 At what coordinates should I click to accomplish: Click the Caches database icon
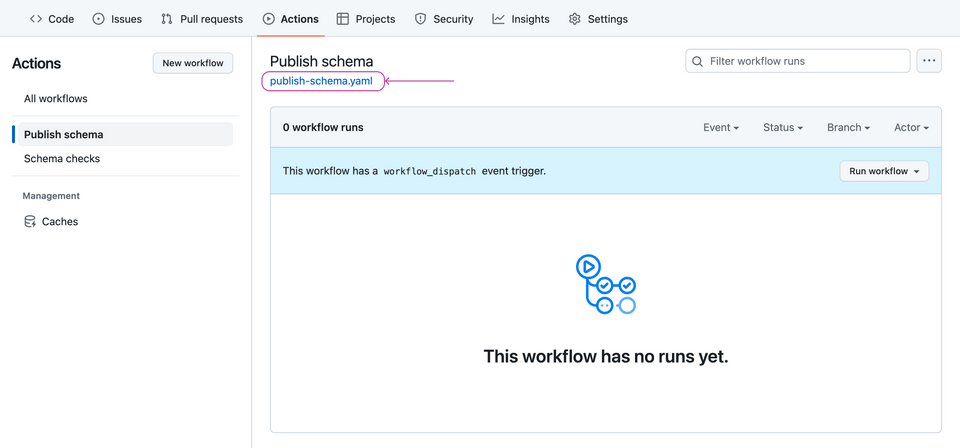[29, 222]
